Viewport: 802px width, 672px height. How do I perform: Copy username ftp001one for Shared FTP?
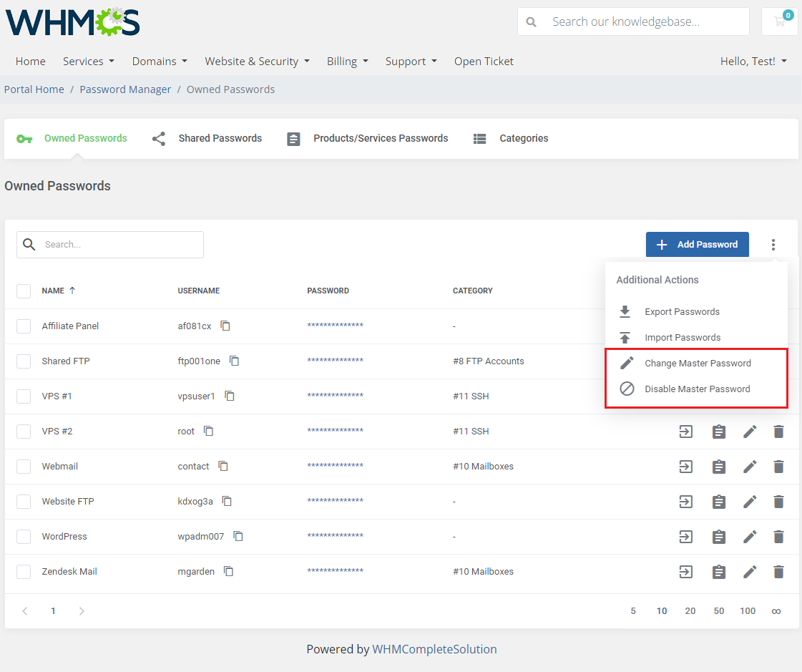pos(234,361)
